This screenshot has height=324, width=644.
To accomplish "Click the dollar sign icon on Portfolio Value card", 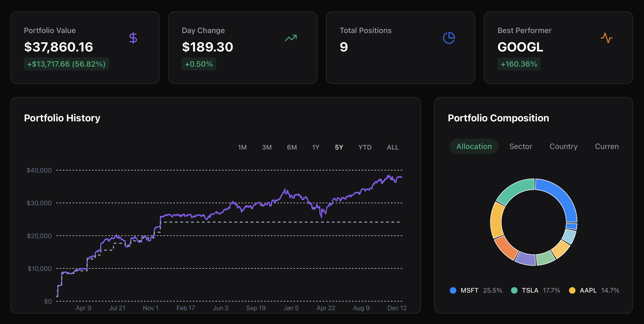I will tap(133, 38).
